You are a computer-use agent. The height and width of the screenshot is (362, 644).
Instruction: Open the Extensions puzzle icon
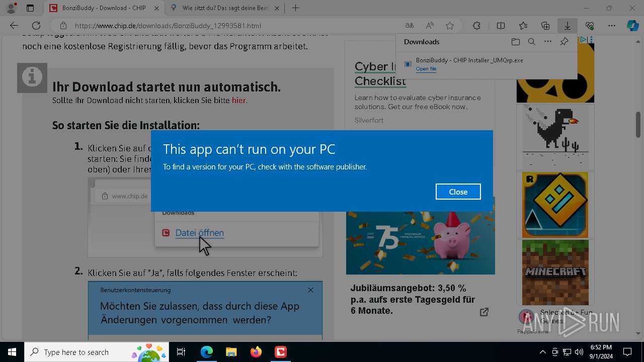(476, 26)
